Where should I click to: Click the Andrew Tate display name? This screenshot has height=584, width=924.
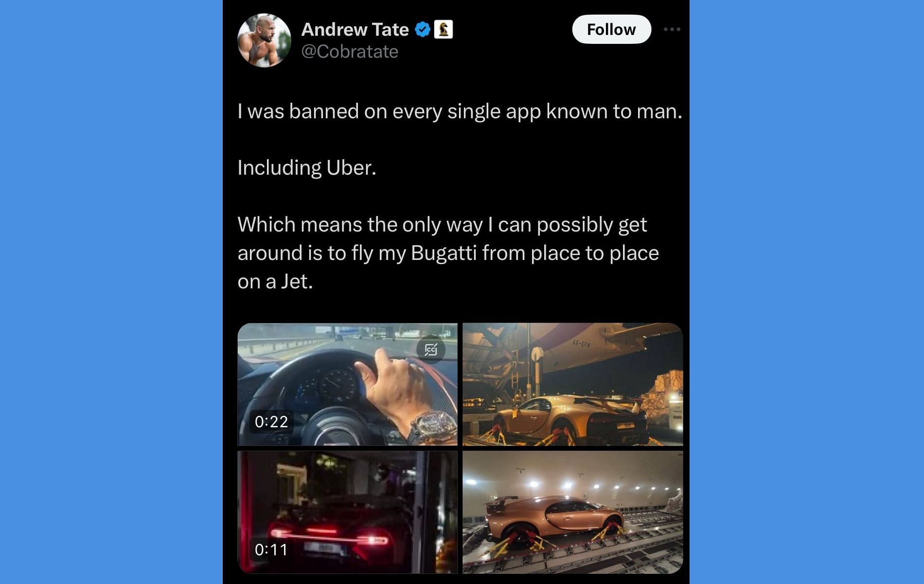coord(355,30)
